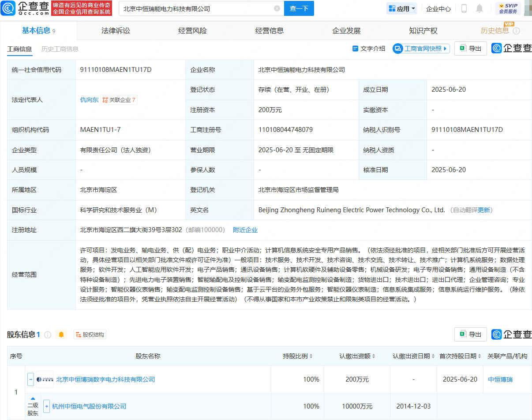Click the 10000万元 contribution cell
The height and width of the screenshot is (420, 532).
tap(357, 406)
